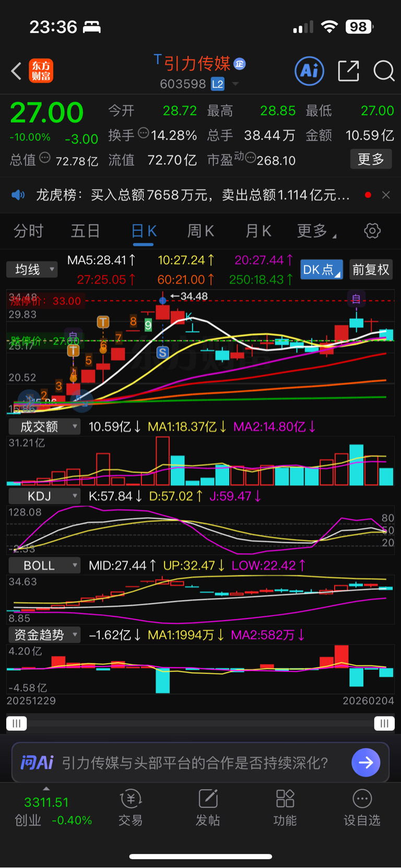Tap the share export icon
This screenshot has height=868, width=401.
click(348, 71)
